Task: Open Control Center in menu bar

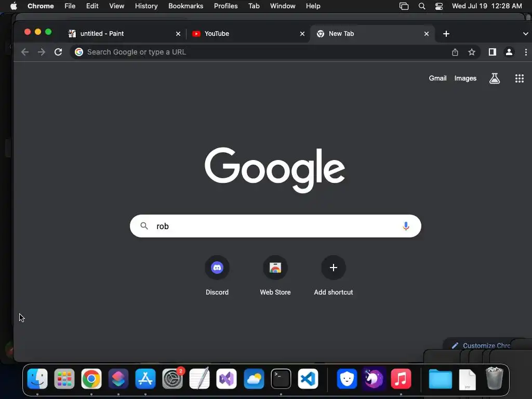Action: click(439, 6)
